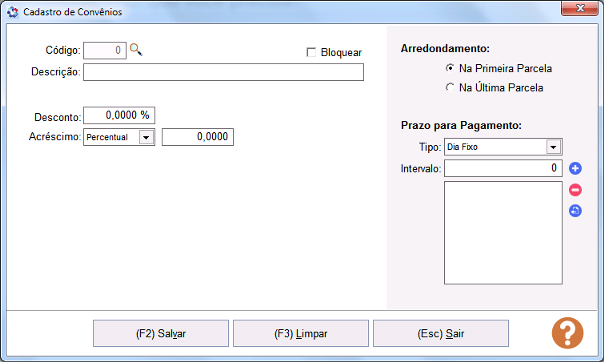
Task: Click the red minus icon to remove interval
Action: click(x=575, y=190)
